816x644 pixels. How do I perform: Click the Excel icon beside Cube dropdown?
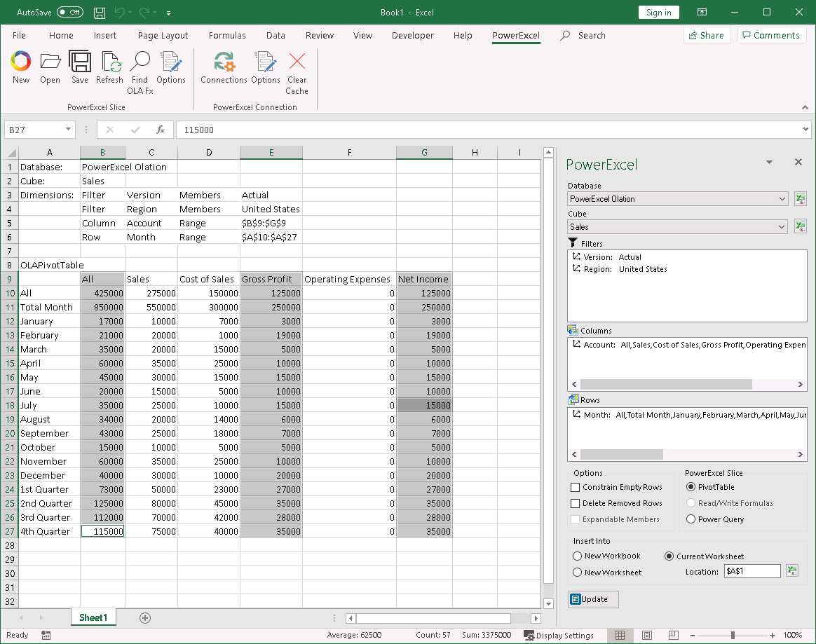pyautogui.click(x=801, y=227)
